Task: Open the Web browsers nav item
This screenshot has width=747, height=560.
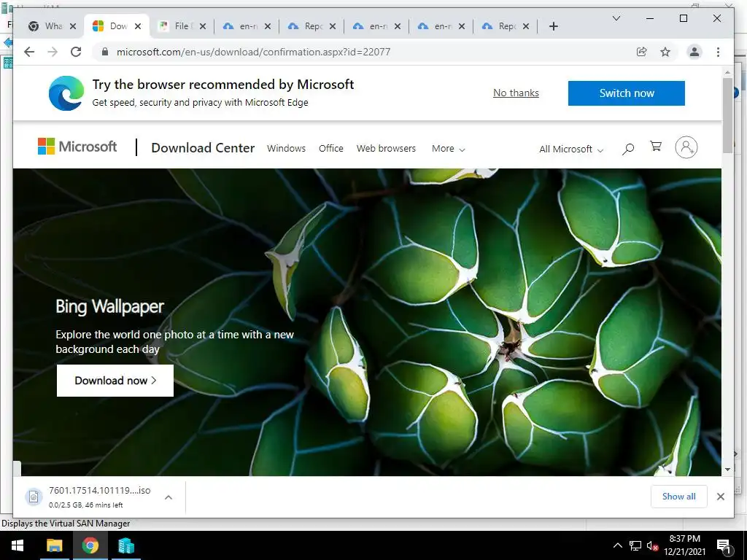Action: pyautogui.click(x=386, y=148)
